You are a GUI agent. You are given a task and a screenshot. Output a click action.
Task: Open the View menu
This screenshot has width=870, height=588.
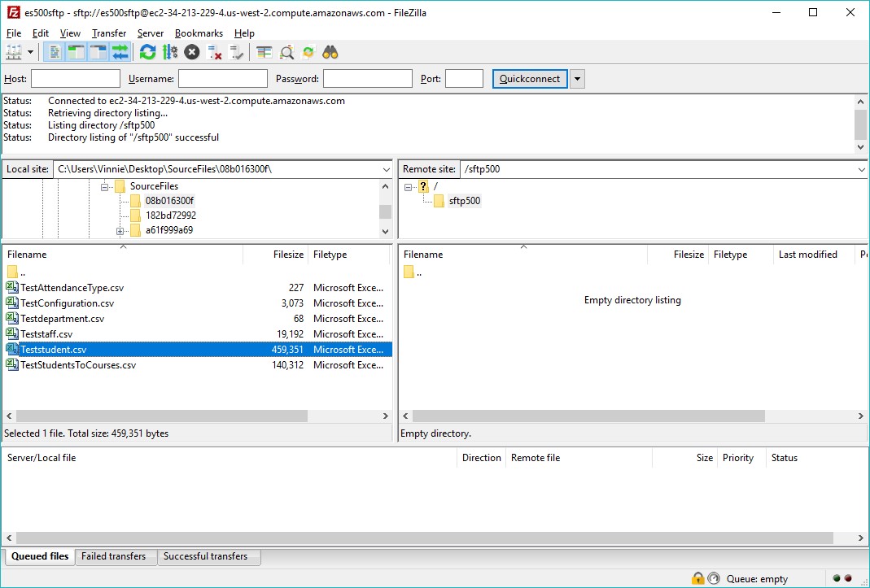point(70,33)
